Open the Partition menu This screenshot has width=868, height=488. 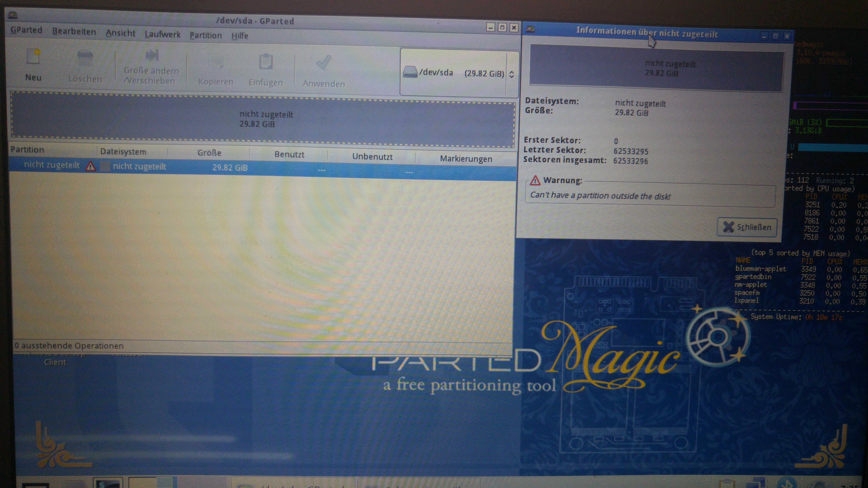pos(206,35)
